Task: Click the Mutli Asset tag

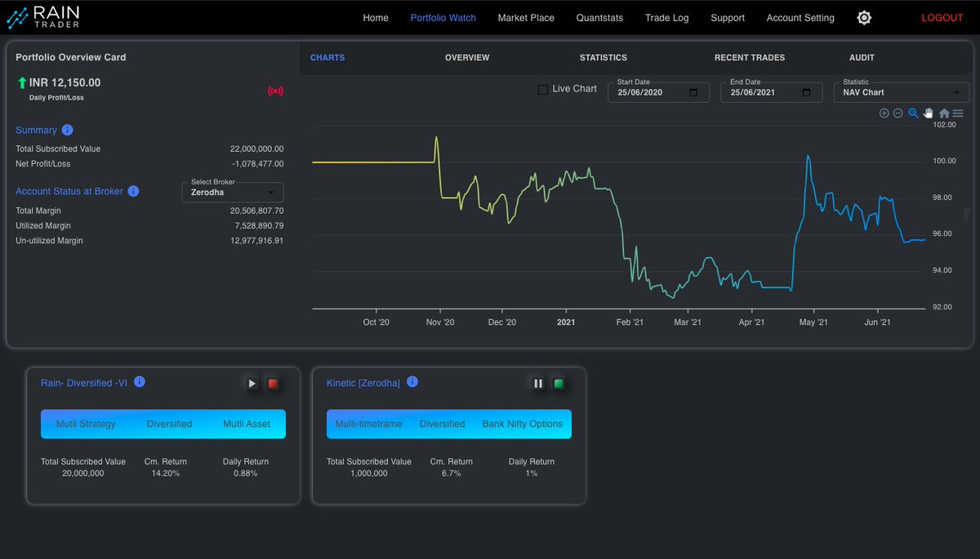Action: pos(247,424)
